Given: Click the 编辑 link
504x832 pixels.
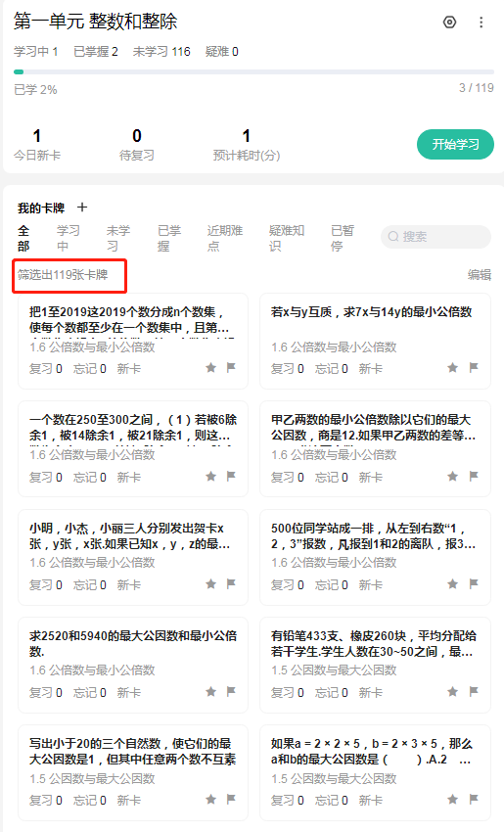Looking at the screenshot, I should (x=480, y=275).
